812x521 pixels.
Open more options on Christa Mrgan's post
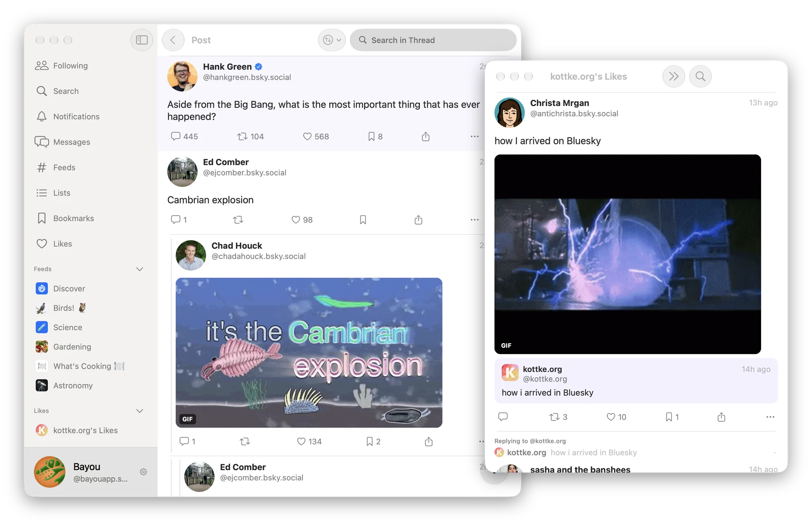[x=770, y=417]
